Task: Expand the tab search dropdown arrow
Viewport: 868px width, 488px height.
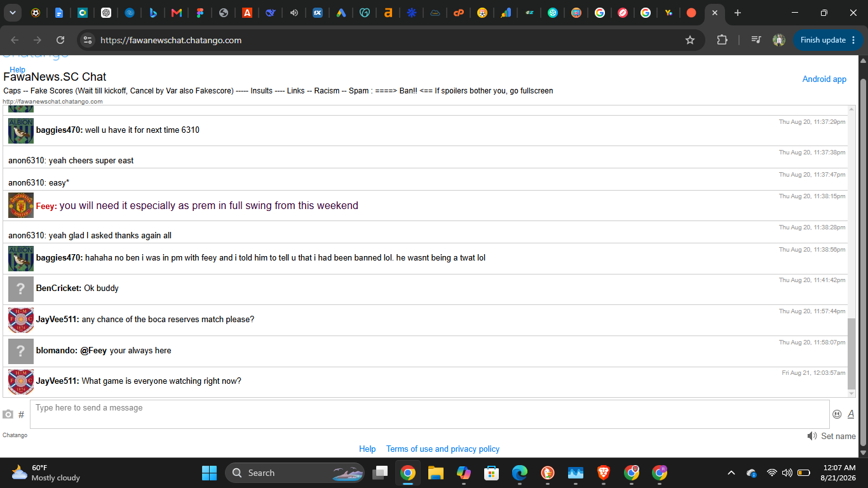Action: pos(12,13)
